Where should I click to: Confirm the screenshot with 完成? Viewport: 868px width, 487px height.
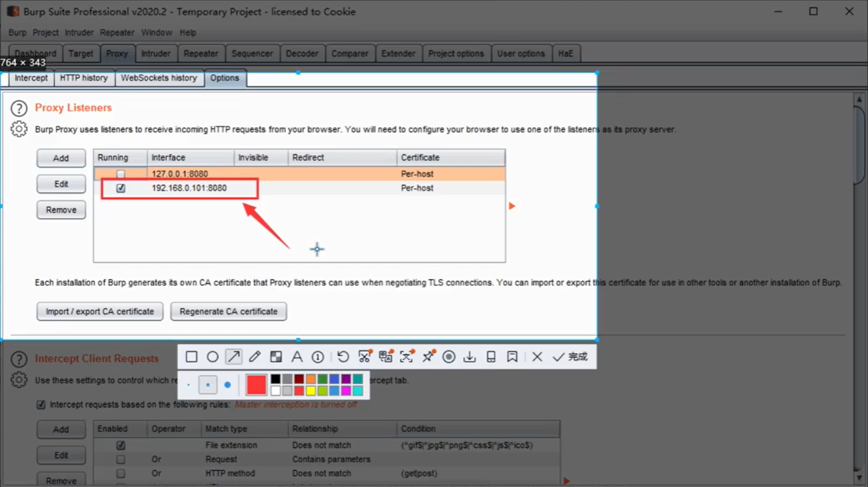coord(571,357)
